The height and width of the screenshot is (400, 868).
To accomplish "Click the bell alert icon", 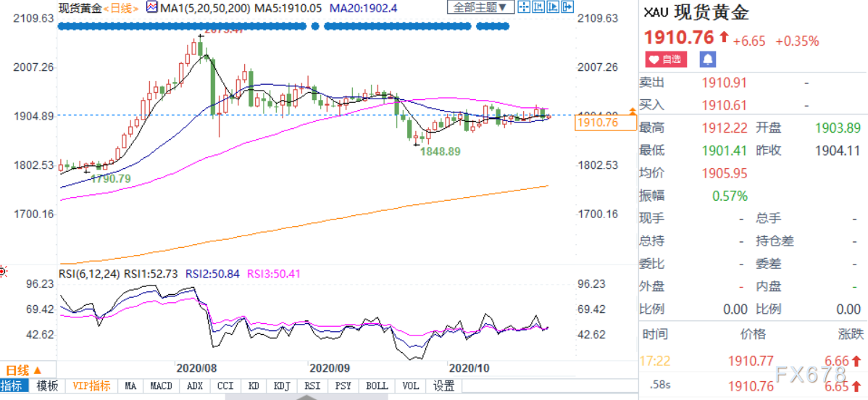I will point(707,59).
